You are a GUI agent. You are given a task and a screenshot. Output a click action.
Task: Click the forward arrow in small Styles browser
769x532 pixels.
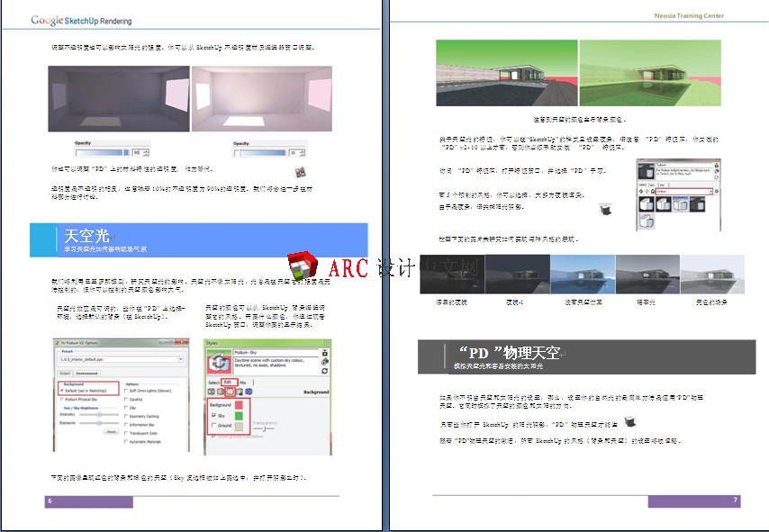(647, 191)
